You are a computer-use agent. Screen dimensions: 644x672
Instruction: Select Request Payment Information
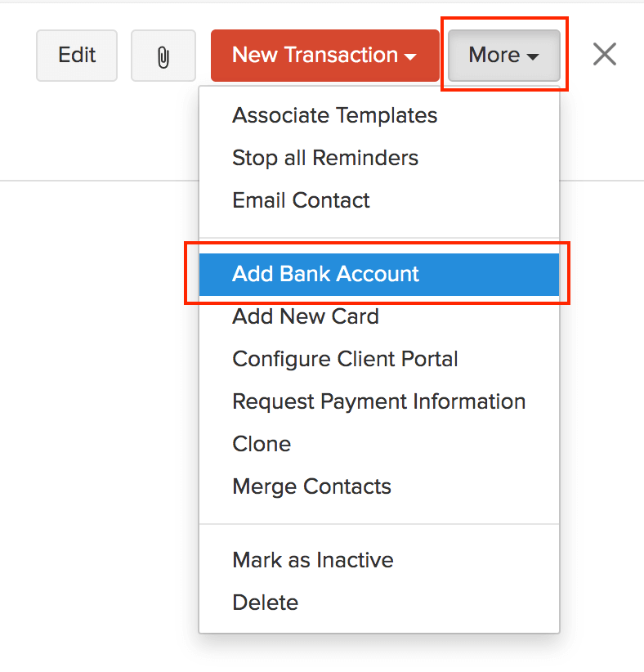[x=378, y=401]
